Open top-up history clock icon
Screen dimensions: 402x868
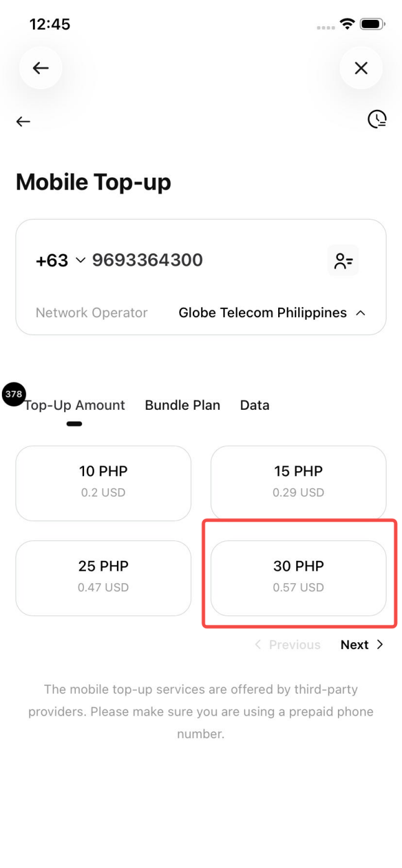pos(377,119)
